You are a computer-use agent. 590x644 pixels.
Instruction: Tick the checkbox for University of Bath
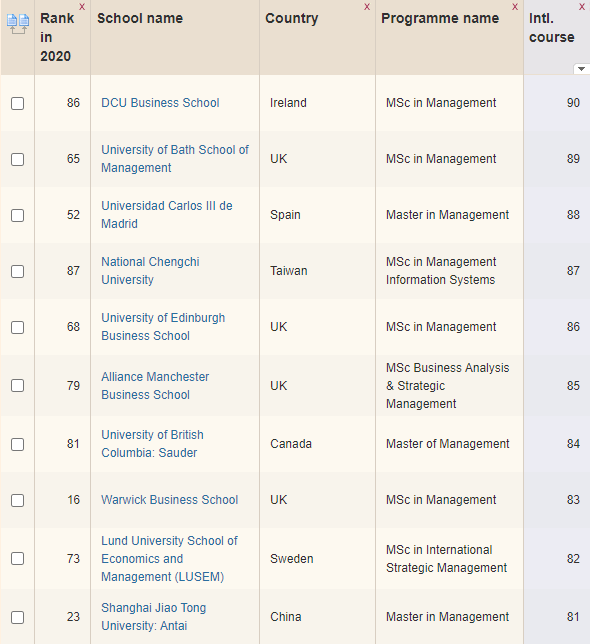pyautogui.click(x=17, y=159)
